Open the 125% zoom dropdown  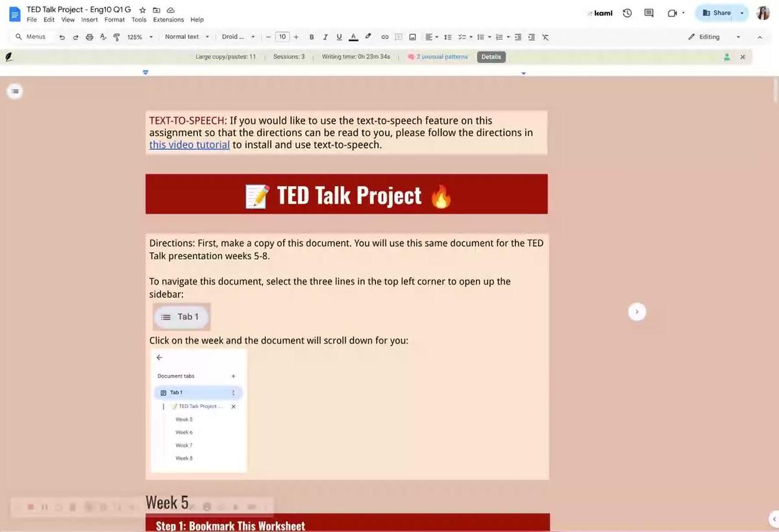pos(140,37)
